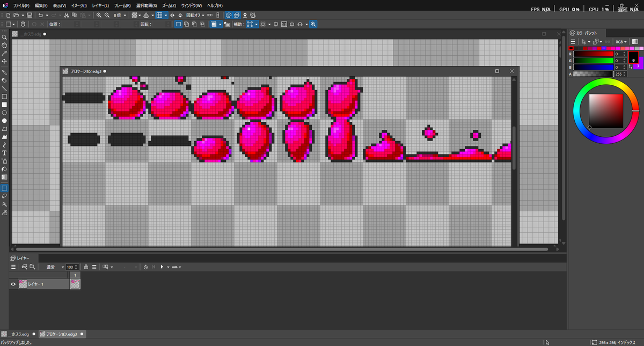Select the outlined rectangle tool
This screenshot has width=644, height=346.
click(4, 97)
